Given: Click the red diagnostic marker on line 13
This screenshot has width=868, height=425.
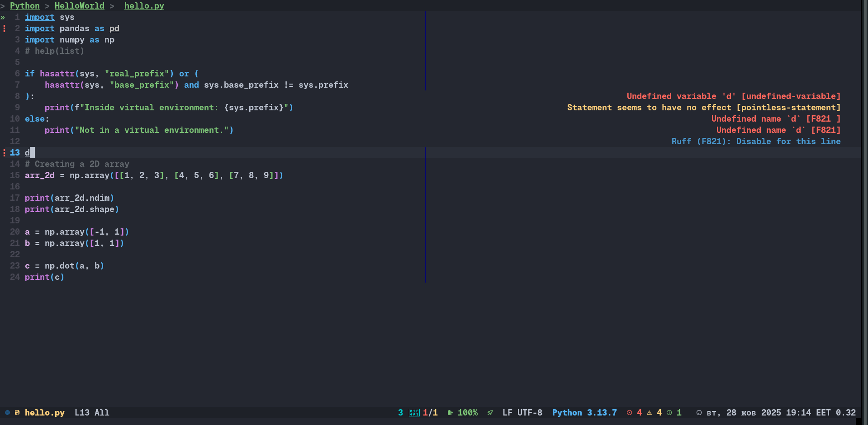Looking at the screenshot, I should pyautogui.click(x=4, y=152).
